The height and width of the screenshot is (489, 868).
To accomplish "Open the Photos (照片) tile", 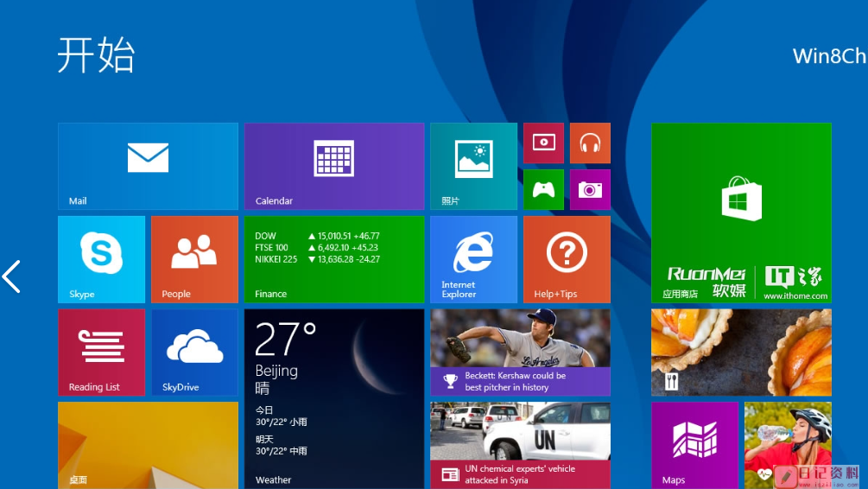I will point(474,166).
